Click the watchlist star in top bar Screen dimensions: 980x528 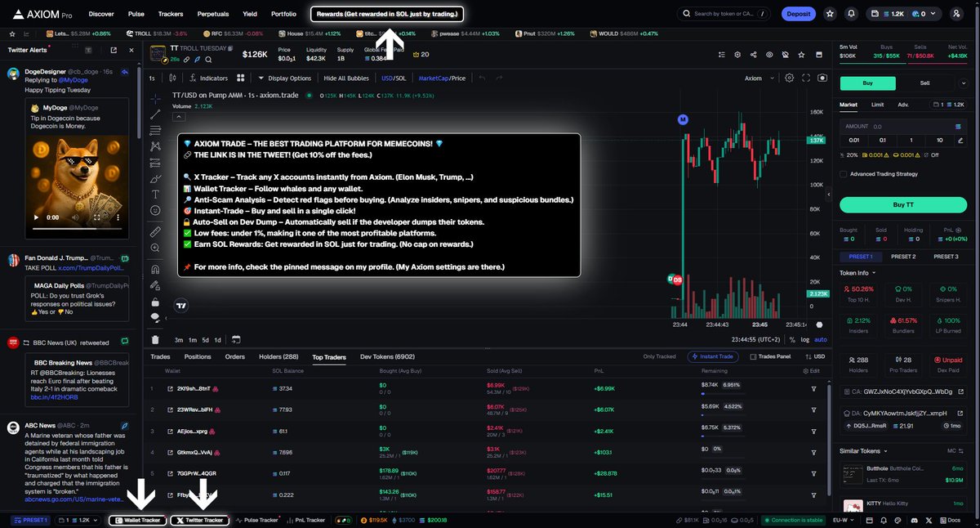click(x=831, y=14)
